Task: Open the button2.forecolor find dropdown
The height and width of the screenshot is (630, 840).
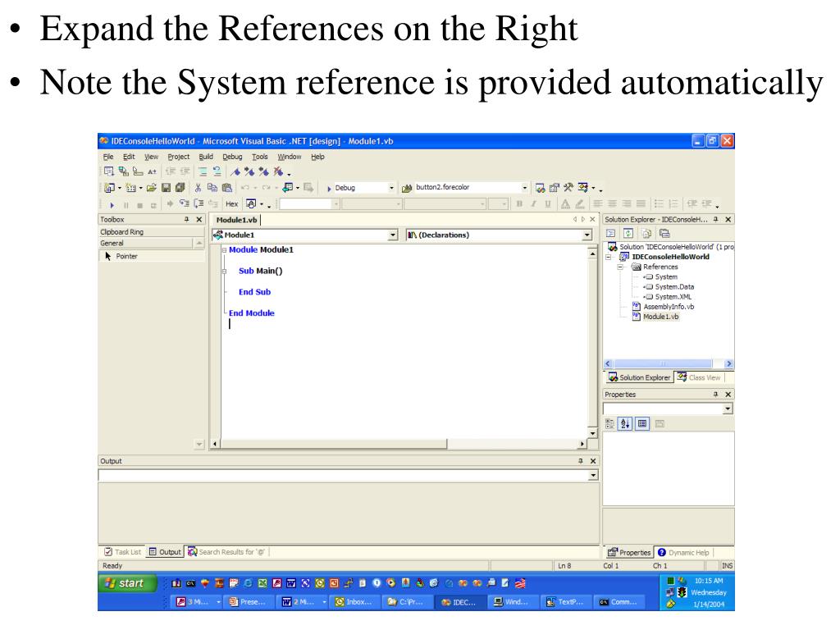Action: pos(524,188)
